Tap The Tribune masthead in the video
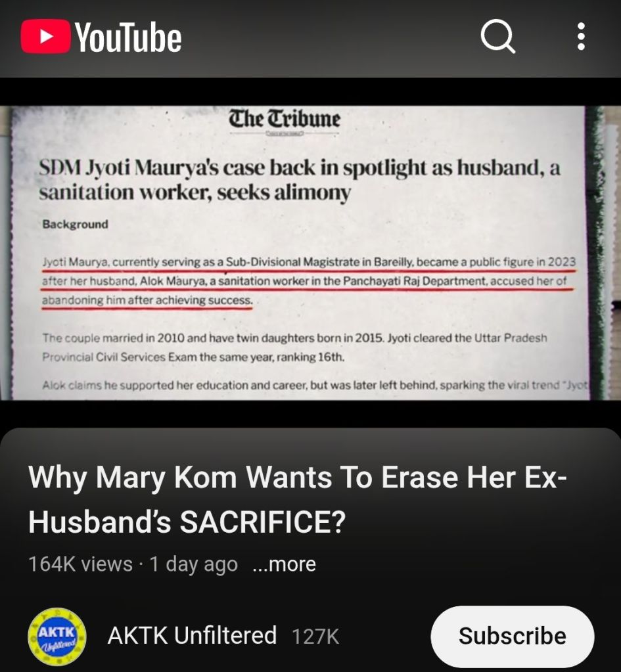The image size is (621, 672). pyautogui.click(x=285, y=119)
